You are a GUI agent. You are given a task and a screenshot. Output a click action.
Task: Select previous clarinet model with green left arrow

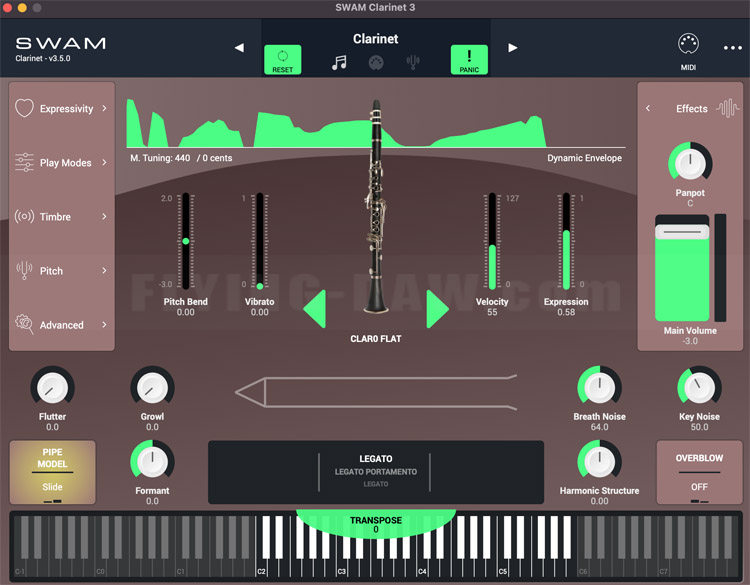point(315,309)
